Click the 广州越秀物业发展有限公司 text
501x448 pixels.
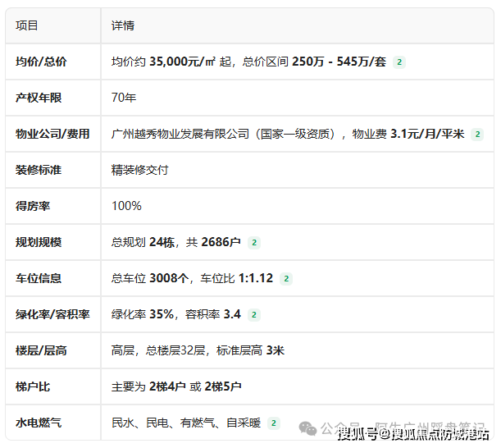coord(180,134)
